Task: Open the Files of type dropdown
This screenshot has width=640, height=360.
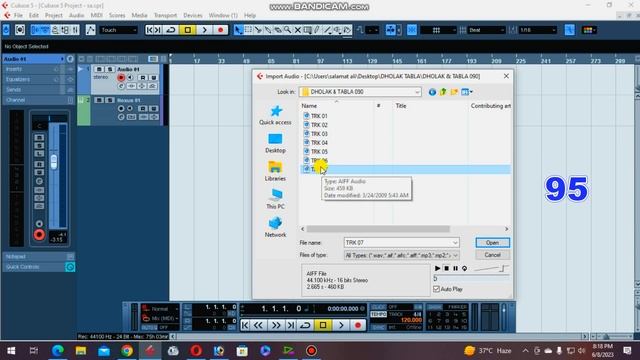Action: [455, 255]
